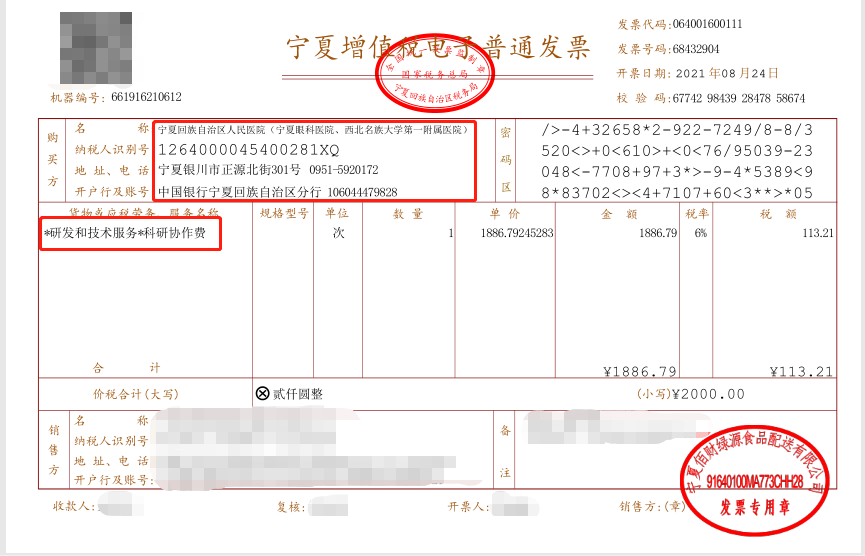Click the 规格型号 column header

click(285, 214)
